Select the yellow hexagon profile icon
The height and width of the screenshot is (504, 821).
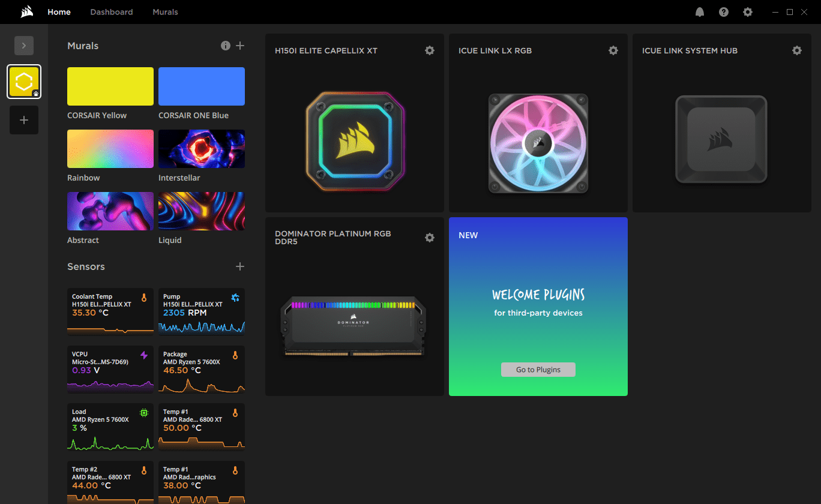click(x=24, y=82)
